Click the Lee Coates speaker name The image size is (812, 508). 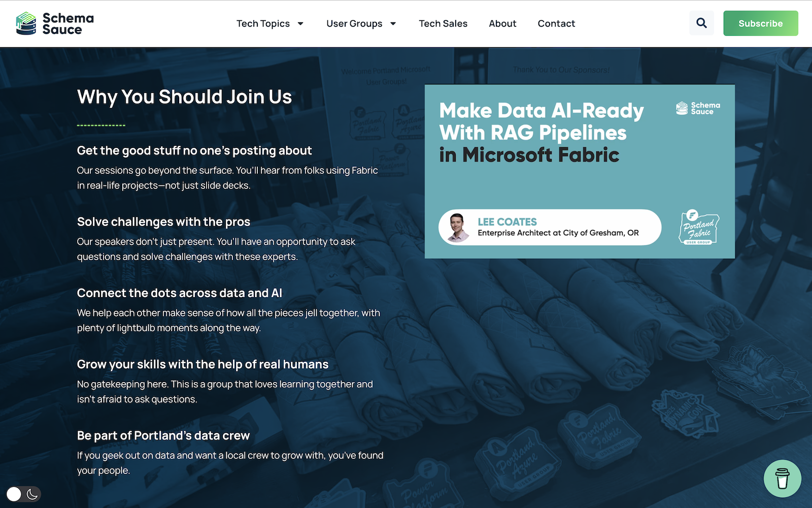[x=507, y=222]
